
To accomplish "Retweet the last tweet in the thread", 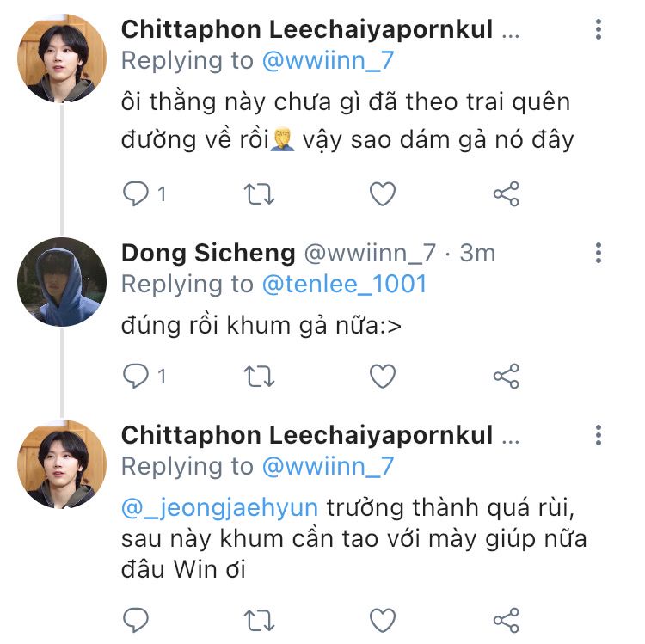I will pos(259,620).
